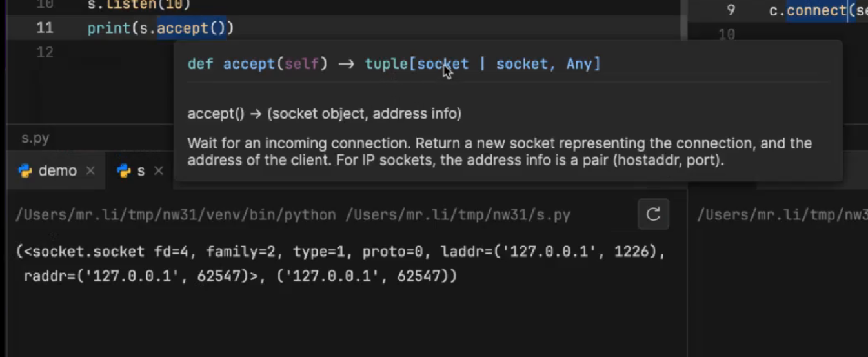
Task: Click the highlighted accept method call
Action: (192, 28)
